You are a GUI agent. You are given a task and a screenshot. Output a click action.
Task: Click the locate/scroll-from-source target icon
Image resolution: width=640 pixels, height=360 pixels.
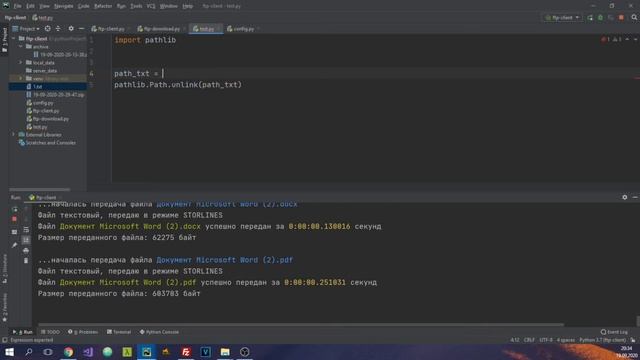click(48, 29)
